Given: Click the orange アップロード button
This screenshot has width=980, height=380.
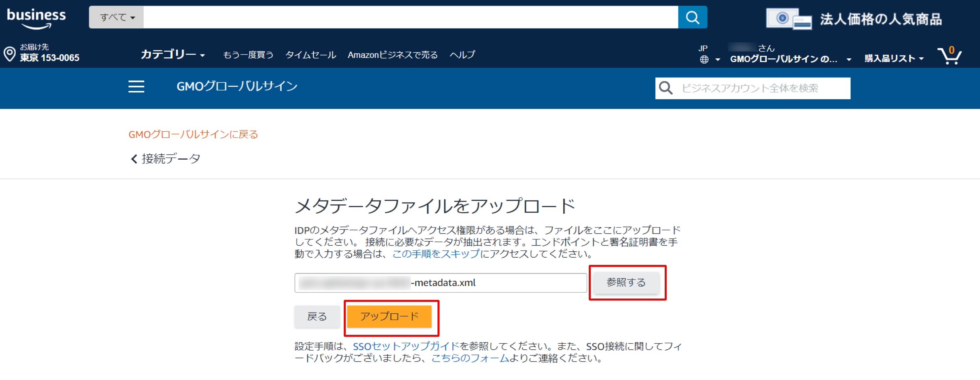Looking at the screenshot, I should click(390, 316).
